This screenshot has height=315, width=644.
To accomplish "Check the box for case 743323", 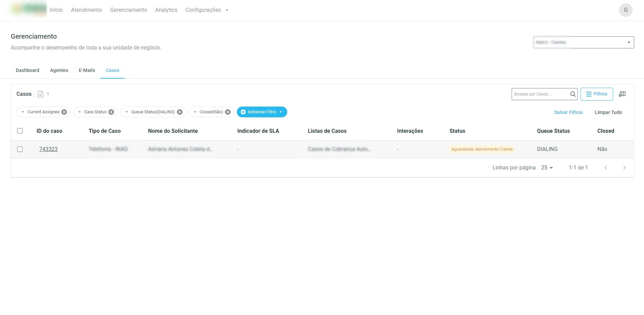I will click(20, 149).
